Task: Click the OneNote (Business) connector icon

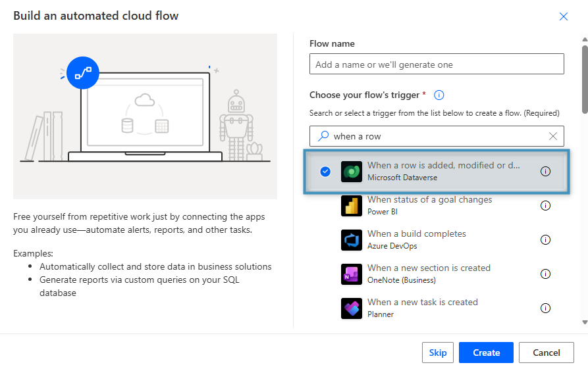Action: click(352, 274)
